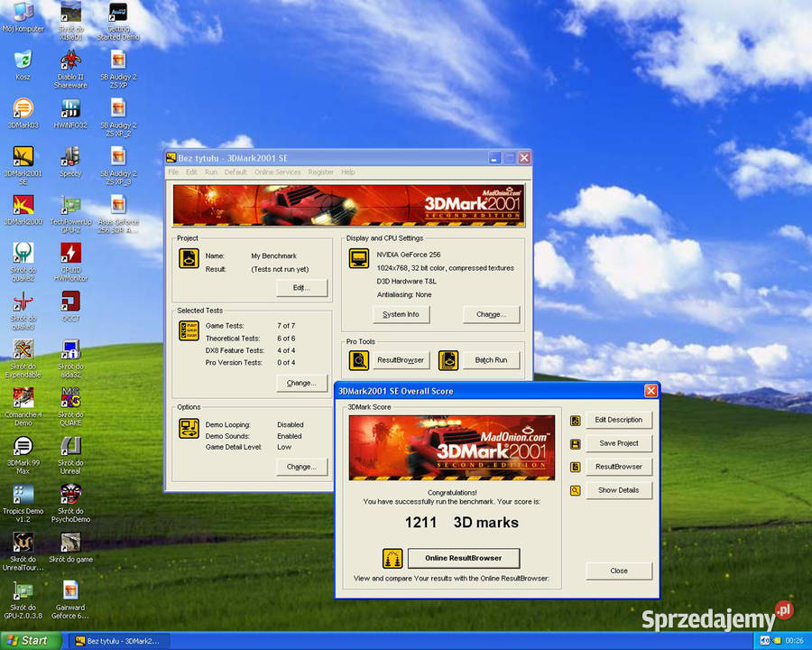Image resolution: width=812 pixels, height=650 pixels.
Task: Launch the CPUID HWMonitor shortcut
Action: [70, 262]
